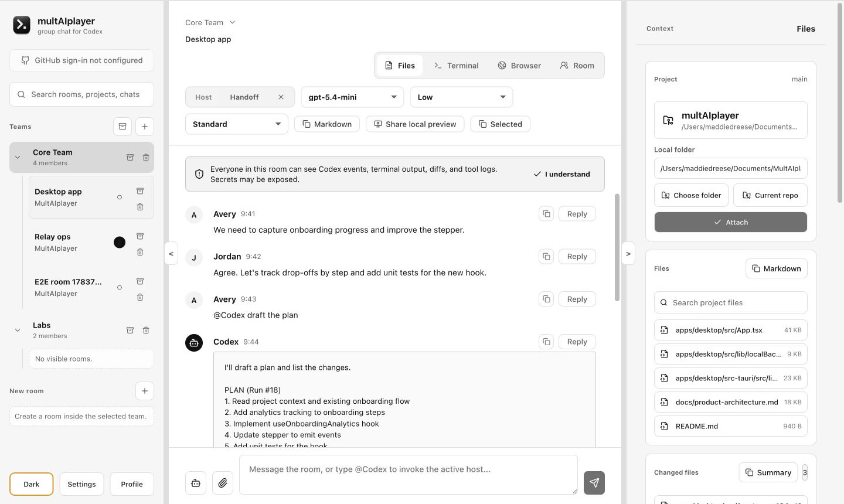Viewport: 844px width, 504px height.
Task: Send the message with paper plane icon
Action: pyautogui.click(x=594, y=483)
